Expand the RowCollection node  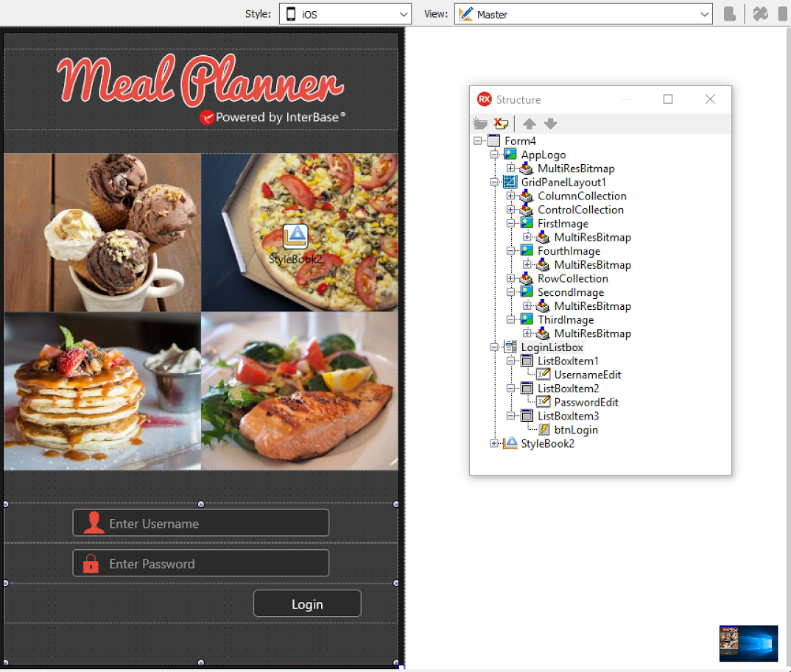point(510,278)
